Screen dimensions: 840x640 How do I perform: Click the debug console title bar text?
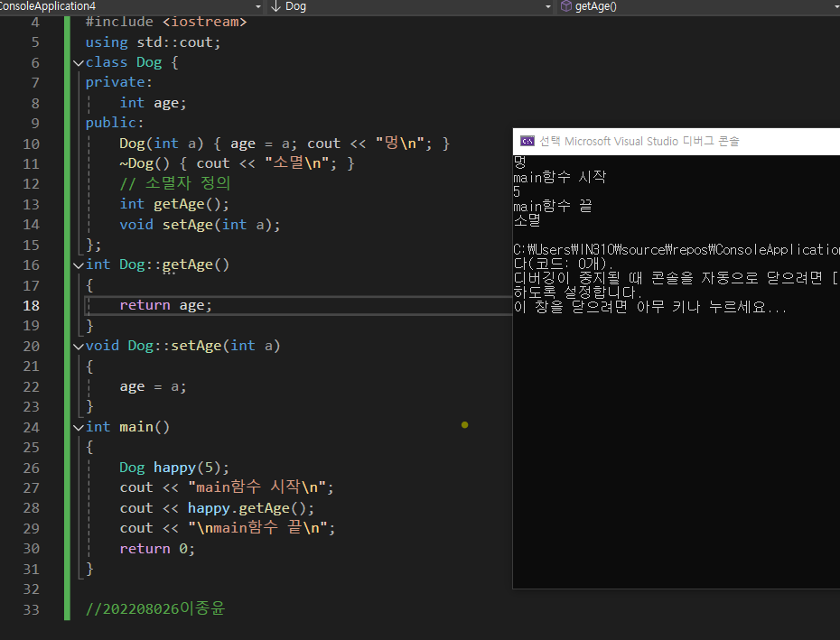pyautogui.click(x=639, y=141)
